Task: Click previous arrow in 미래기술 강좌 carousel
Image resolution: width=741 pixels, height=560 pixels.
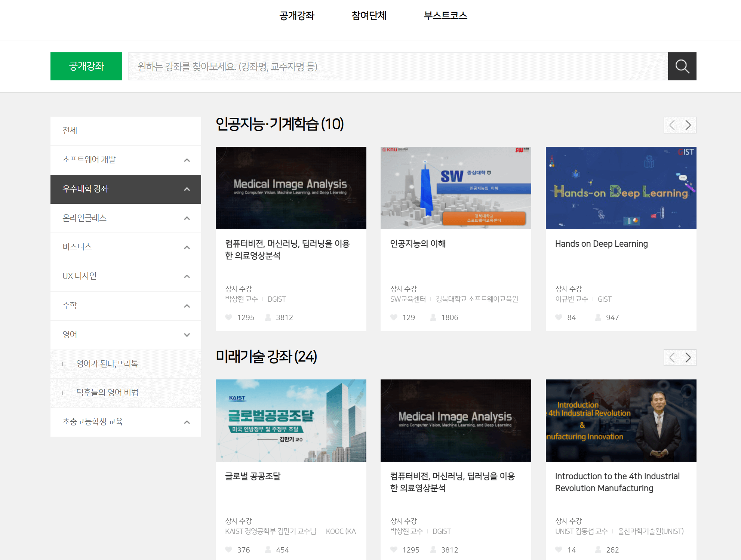Action: (671, 358)
